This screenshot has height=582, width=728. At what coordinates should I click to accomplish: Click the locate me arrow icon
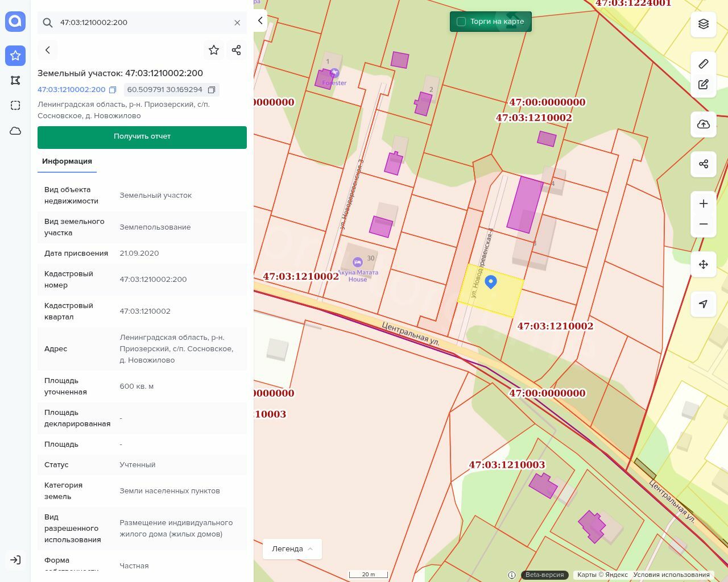(704, 304)
